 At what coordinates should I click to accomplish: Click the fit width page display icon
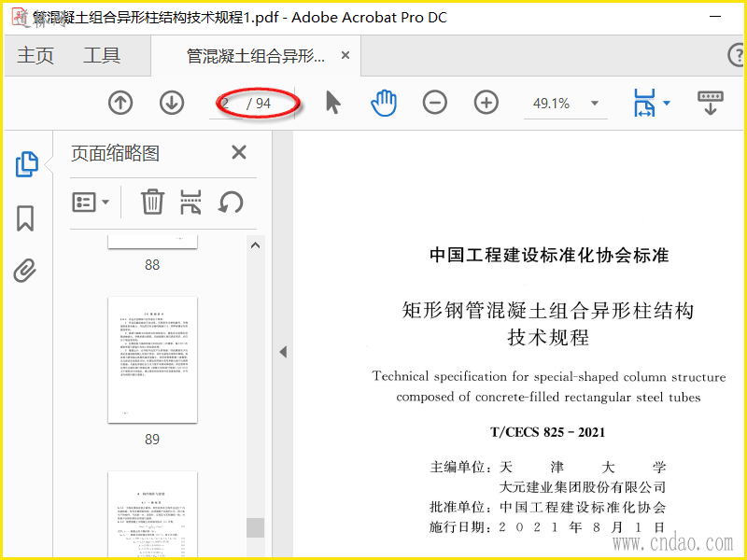644,103
